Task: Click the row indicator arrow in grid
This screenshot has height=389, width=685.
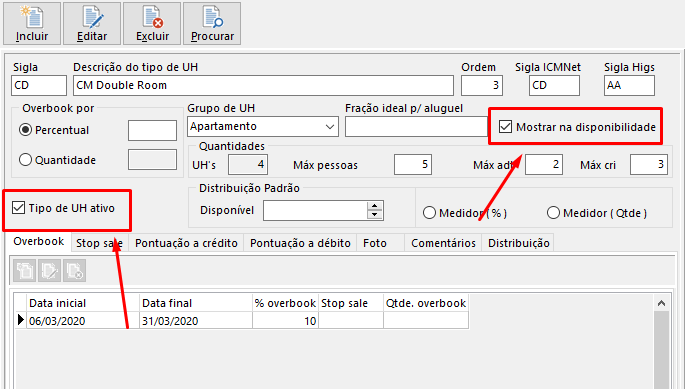Action: 21,320
